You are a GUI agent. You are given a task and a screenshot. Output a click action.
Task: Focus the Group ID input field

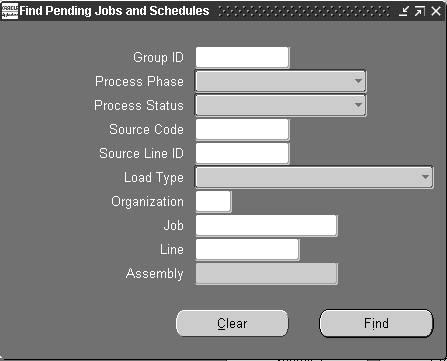(x=242, y=57)
